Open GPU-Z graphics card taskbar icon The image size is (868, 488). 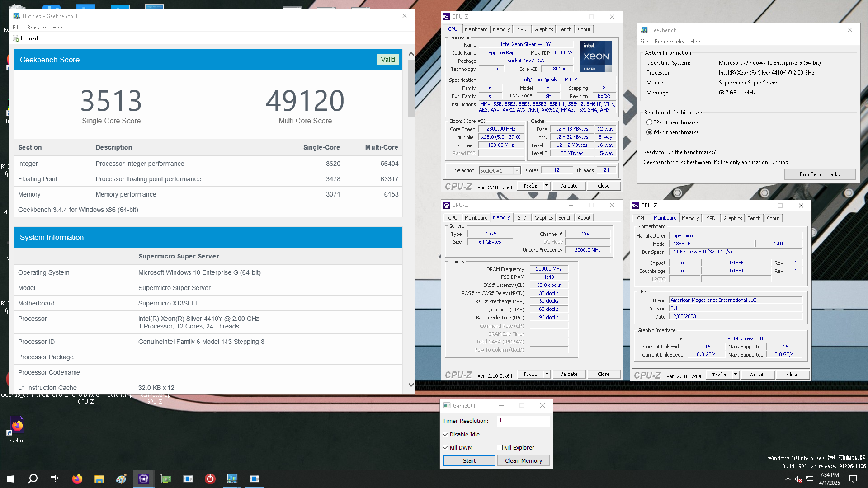click(x=166, y=479)
